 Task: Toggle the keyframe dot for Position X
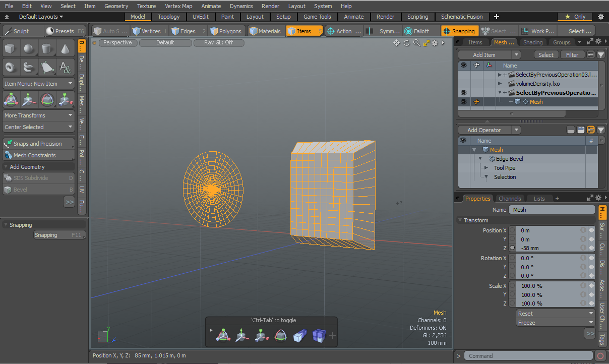(x=512, y=230)
